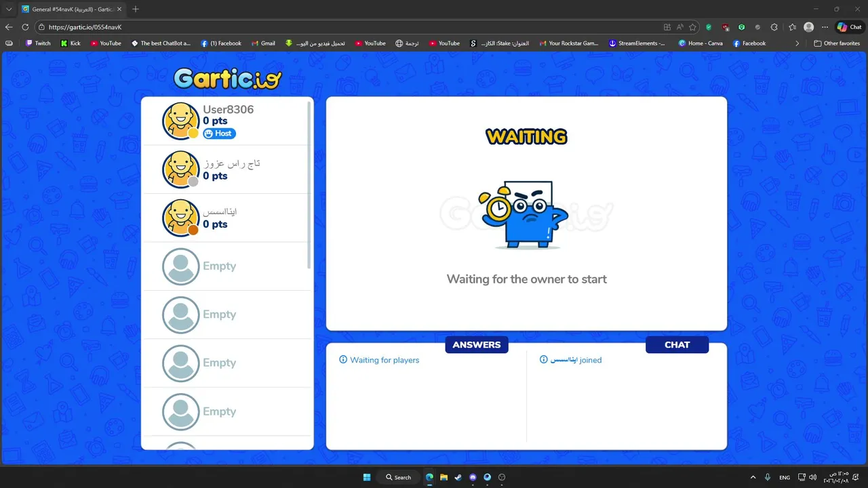Open Edge Settings and more menu
868x488 pixels.
coord(825,27)
